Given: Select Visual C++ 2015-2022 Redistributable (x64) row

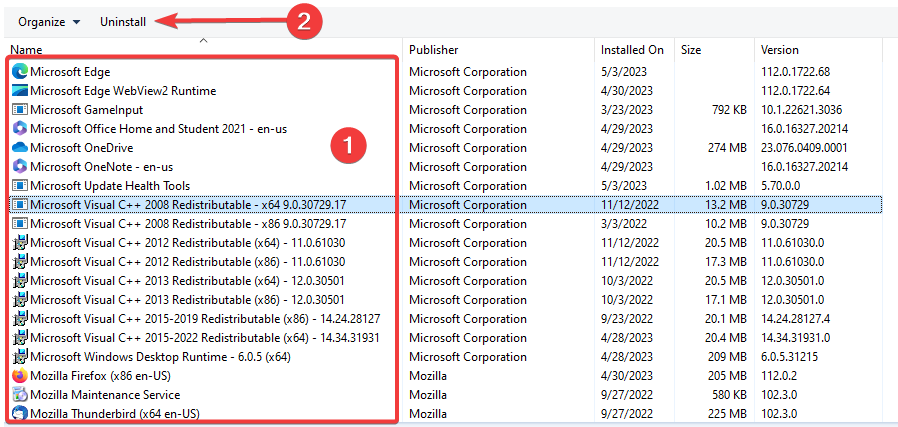Looking at the screenshot, I should (x=205, y=338).
